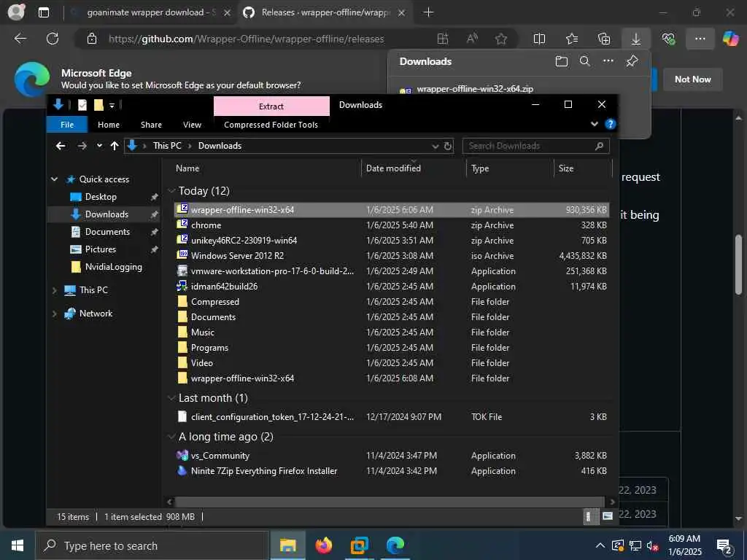Switch to large icons view in status bar
The width and height of the screenshot is (747, 560).
tap(608, 517)
